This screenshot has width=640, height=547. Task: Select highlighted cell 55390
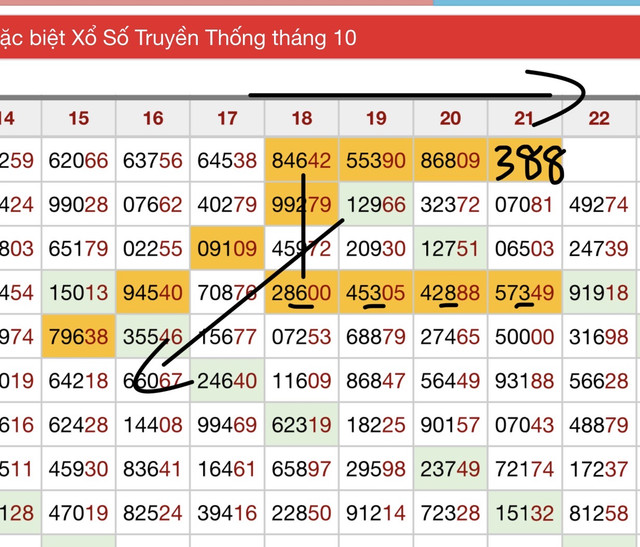(376, 160)
